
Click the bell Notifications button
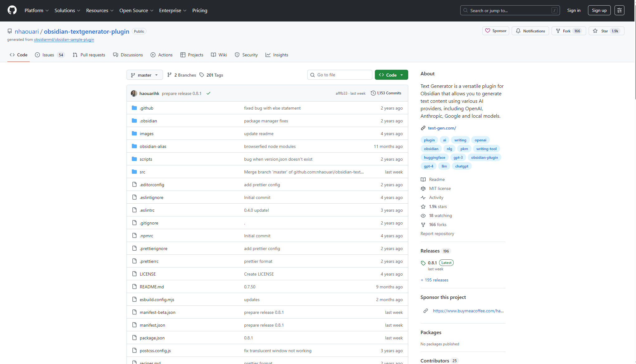coord(530,31)
